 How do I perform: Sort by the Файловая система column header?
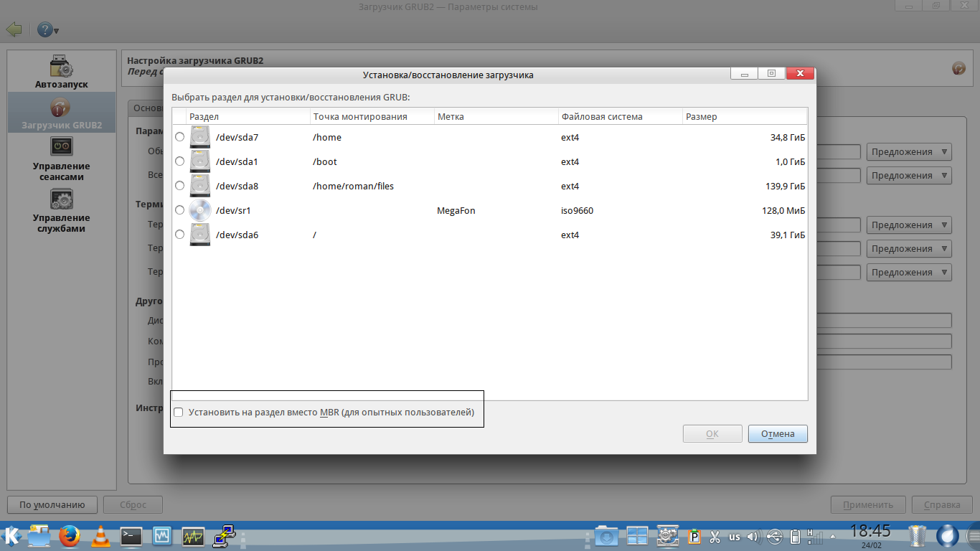tap(621, 116)
